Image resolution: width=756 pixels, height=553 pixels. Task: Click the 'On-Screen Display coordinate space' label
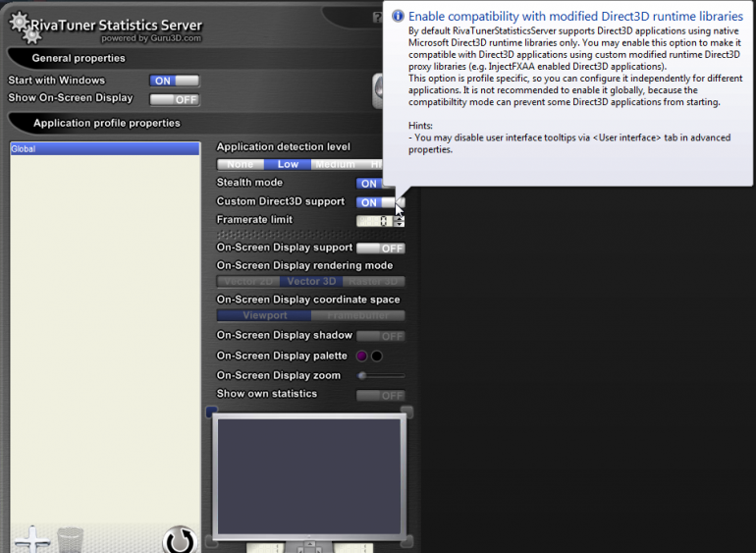click(308, 300)
